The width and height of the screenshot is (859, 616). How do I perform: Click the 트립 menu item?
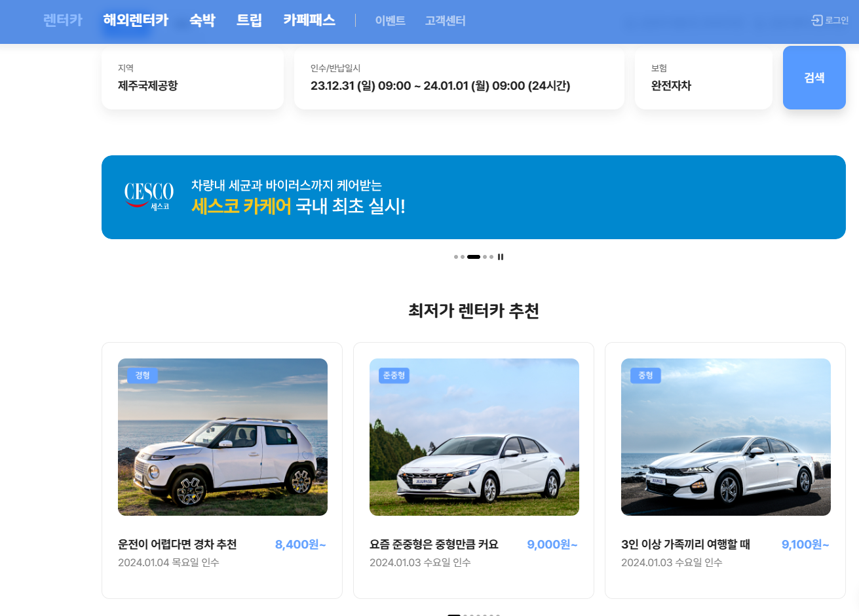[249, 20]
